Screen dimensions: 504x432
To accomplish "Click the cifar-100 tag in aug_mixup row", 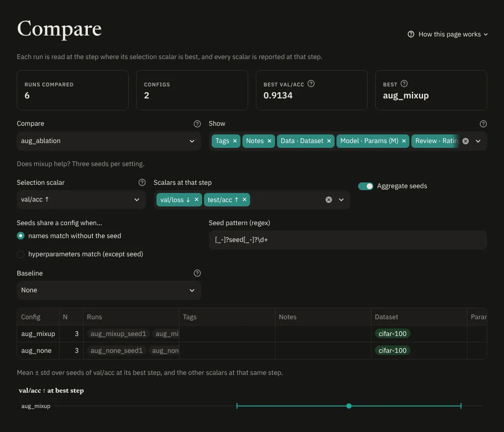I will tap(393, 334).
